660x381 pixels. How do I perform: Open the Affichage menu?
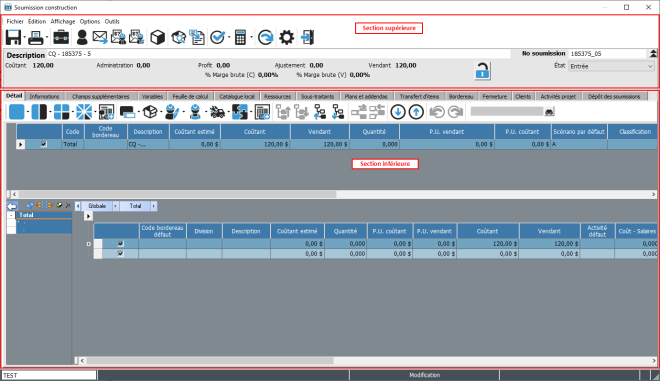coord(63,21)
